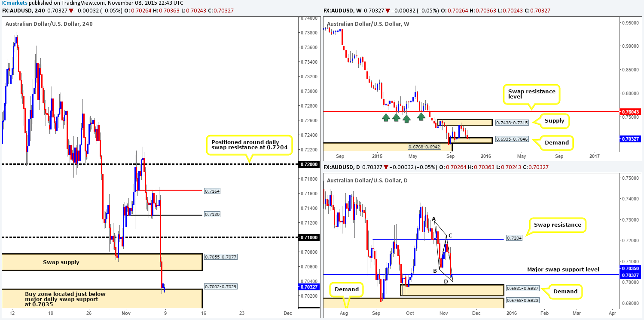This screenshot has height=320, width=644.
Task: Select the 'Australian Dollar/U.S. Dollar, 240' chart title
Action: (49, 24)
